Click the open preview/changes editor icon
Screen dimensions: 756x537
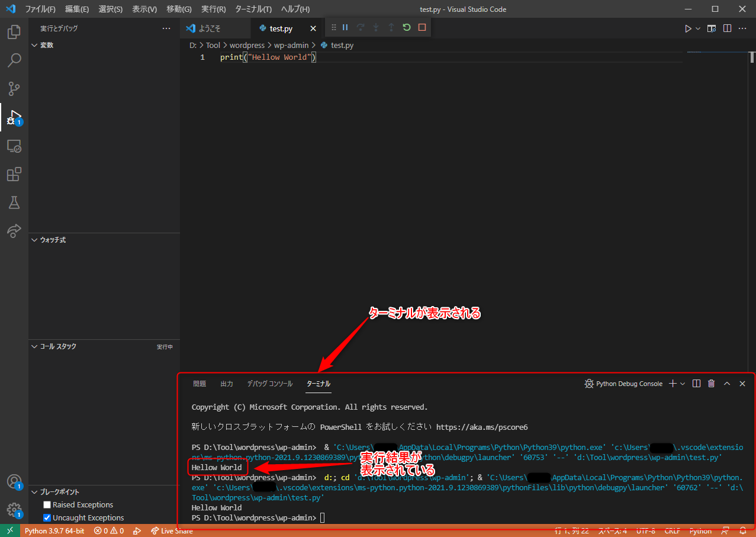pos(712,28)
